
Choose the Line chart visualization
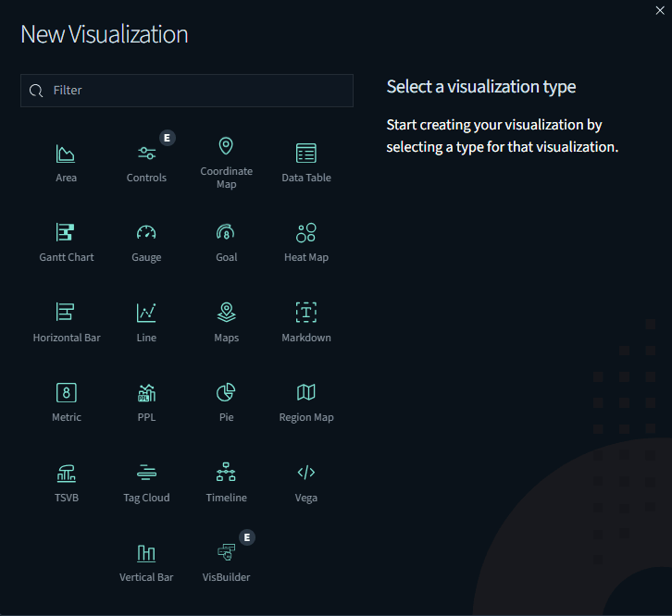[x=146, y=323]
